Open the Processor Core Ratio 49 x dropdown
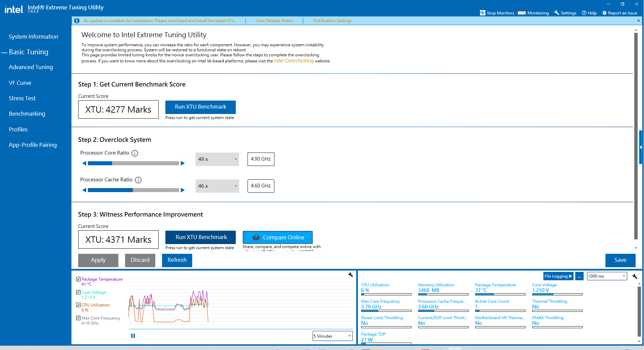Viewport: 644px width, 350px height. pyautogui.click(x=217, y=159)
